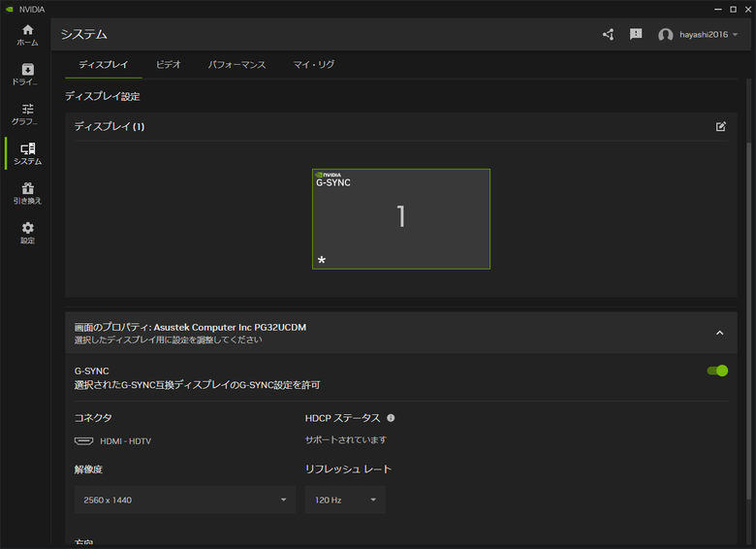Viewport: 756px width, 549px height.
Task: Click the G-SYNC setting description text
Action: point(197,385)
